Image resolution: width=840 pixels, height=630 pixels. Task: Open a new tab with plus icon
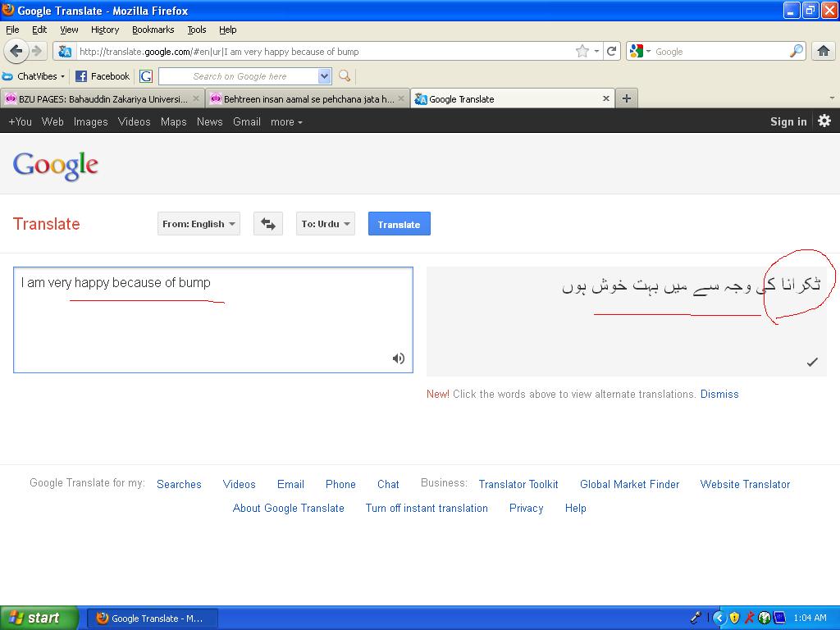[x=626, y=98]
